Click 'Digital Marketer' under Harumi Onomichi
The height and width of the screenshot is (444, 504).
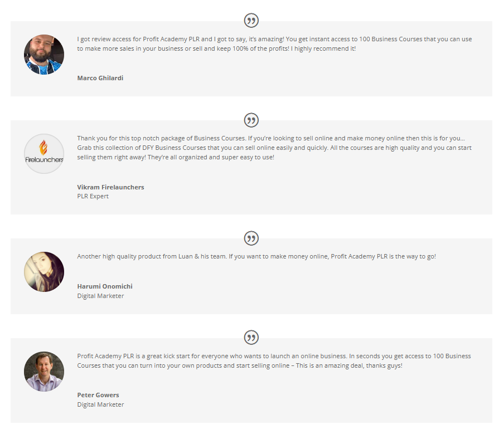click(100, 296)
